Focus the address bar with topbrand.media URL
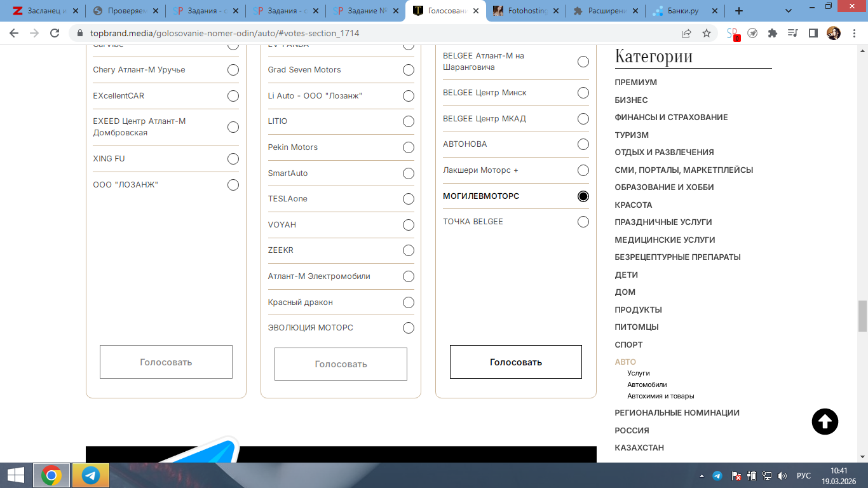Image resolution: width=868 pixels, height=488 pixels. (377, 33)
